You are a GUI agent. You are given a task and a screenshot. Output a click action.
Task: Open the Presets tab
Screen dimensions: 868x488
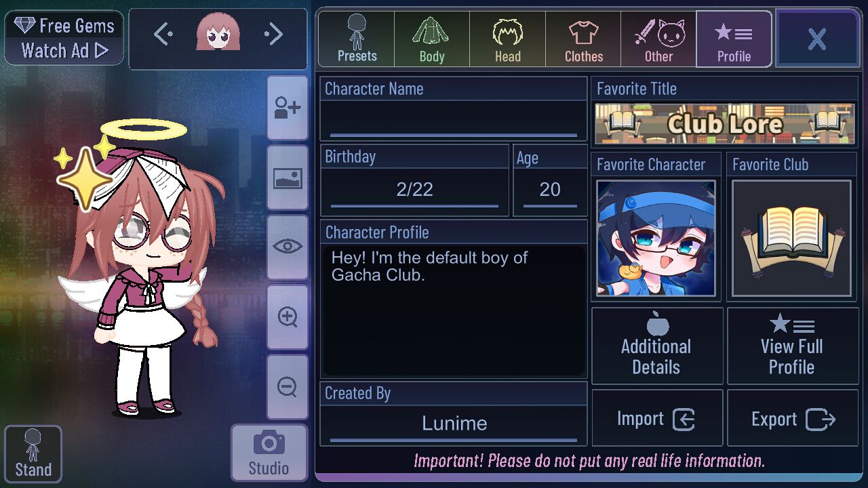[357, 39]
